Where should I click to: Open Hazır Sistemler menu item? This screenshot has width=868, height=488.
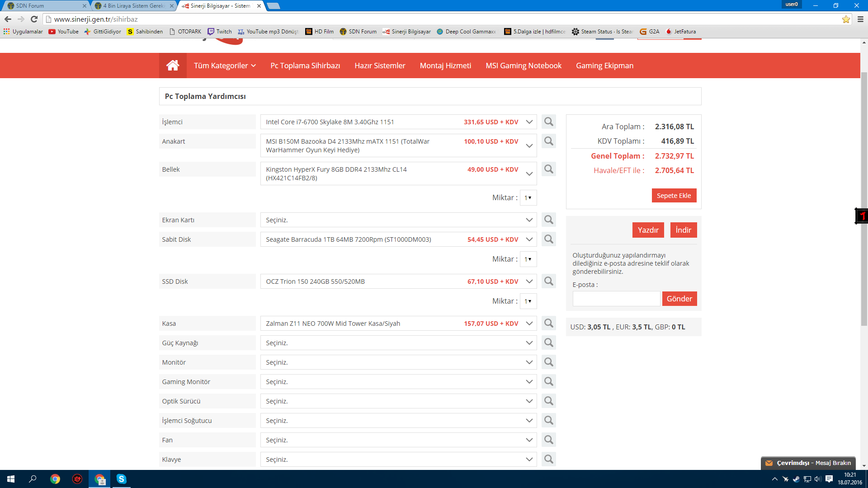(x=380, y=66)
